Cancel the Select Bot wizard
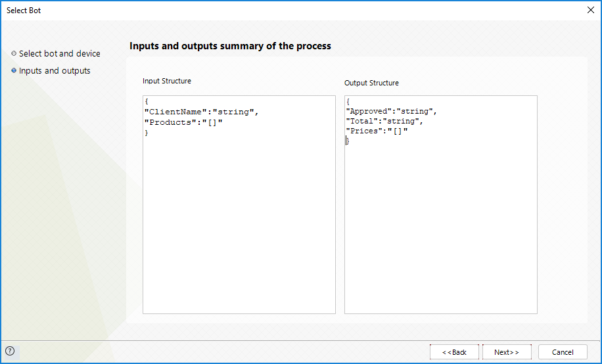 563,352
